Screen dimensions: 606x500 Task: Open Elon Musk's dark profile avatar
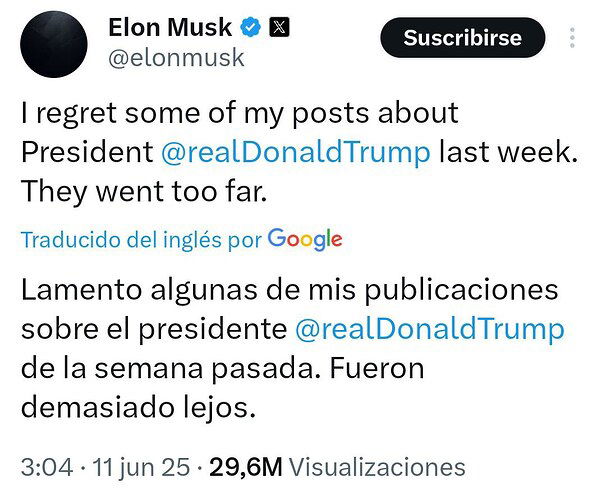pyautogui.click(x=54, y=44)
